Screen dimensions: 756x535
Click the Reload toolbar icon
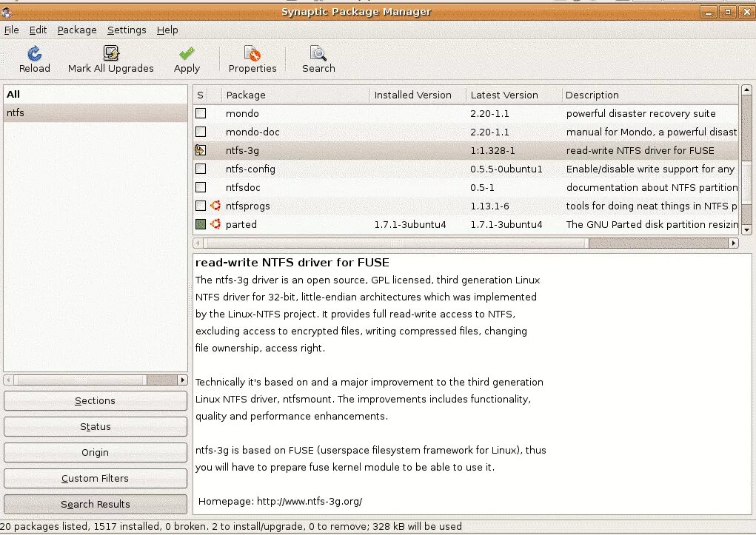pyautogui.click(x=34, y=53)
